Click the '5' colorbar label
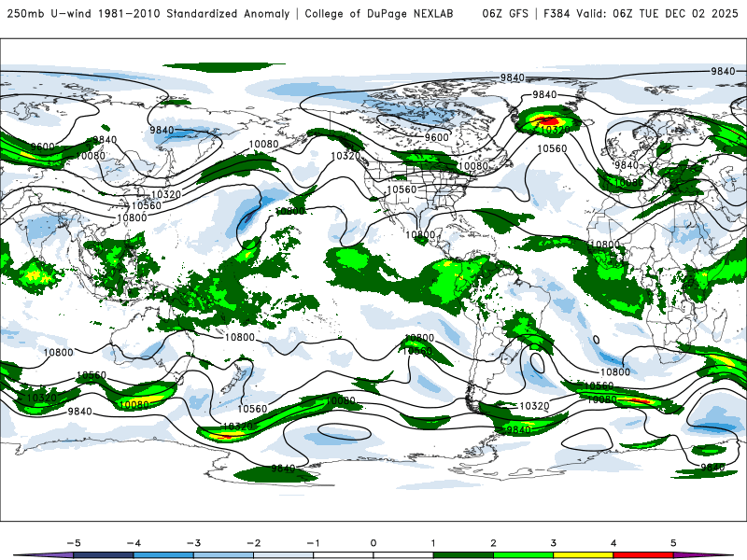The image size is (747, 560). pyautogui.click(x=673, y=543)
